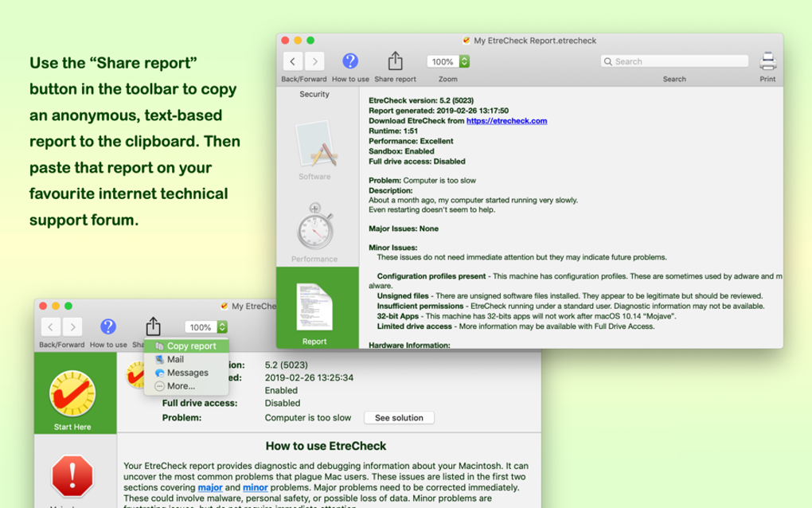Click the Print icon

coord(767,61)
